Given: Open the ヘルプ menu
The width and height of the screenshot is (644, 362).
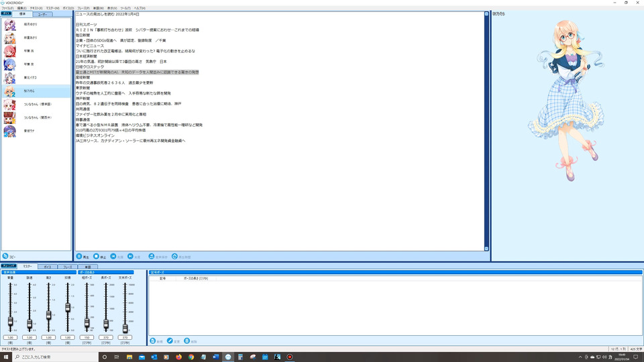Looking at the screenshot, I should click(x=140, y=8).
